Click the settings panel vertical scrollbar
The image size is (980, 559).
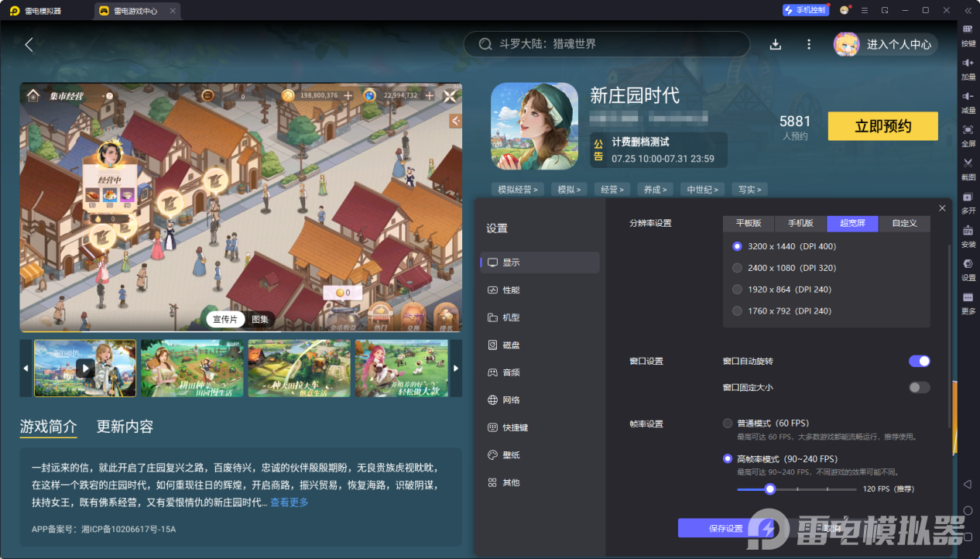[949, 337]
